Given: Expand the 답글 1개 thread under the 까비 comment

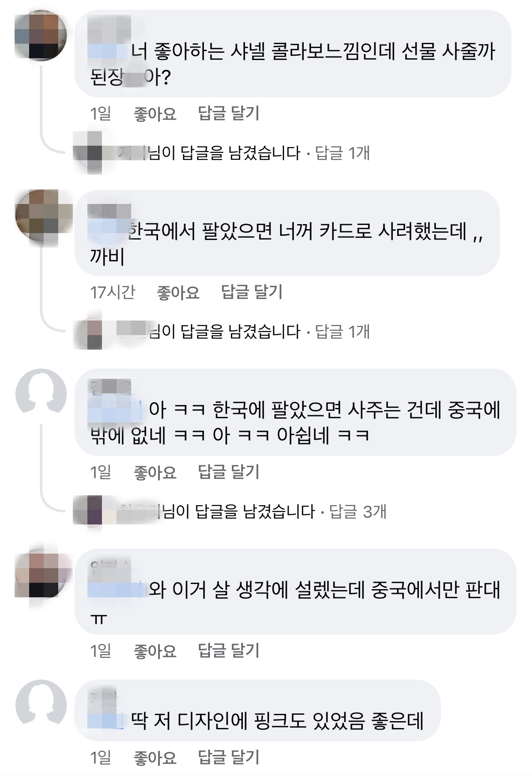Looking at the screenshot, I should pyautogui.click(x=342, y=332).
